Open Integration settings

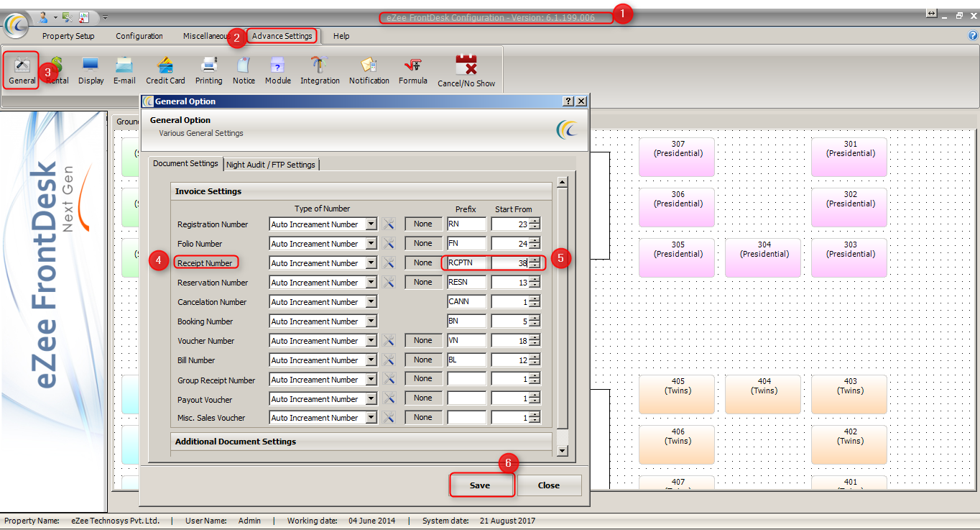click(320, 70)
